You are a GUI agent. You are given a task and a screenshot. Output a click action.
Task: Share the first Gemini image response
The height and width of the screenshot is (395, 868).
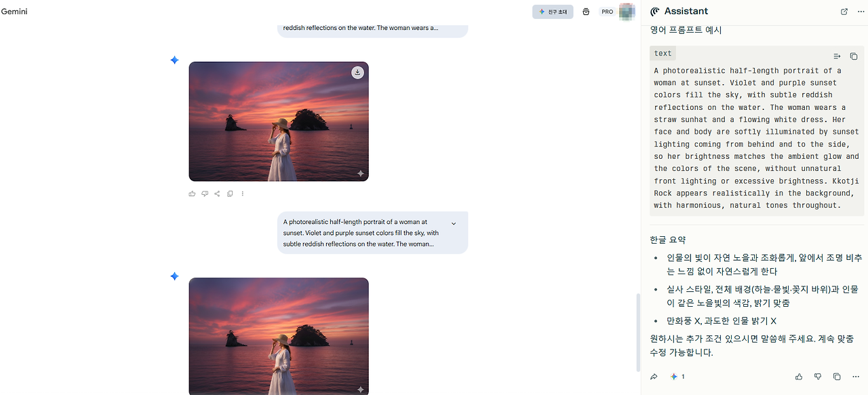(217, 193)
